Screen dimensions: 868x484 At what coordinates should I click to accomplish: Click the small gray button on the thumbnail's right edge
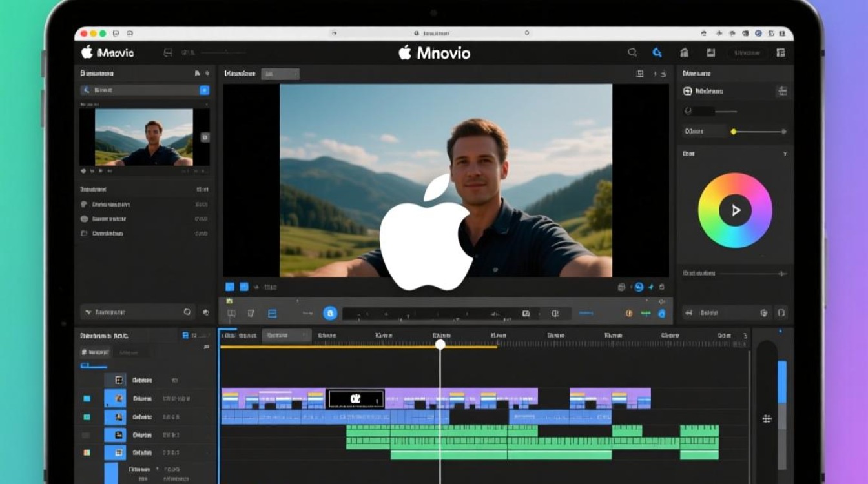205,137
